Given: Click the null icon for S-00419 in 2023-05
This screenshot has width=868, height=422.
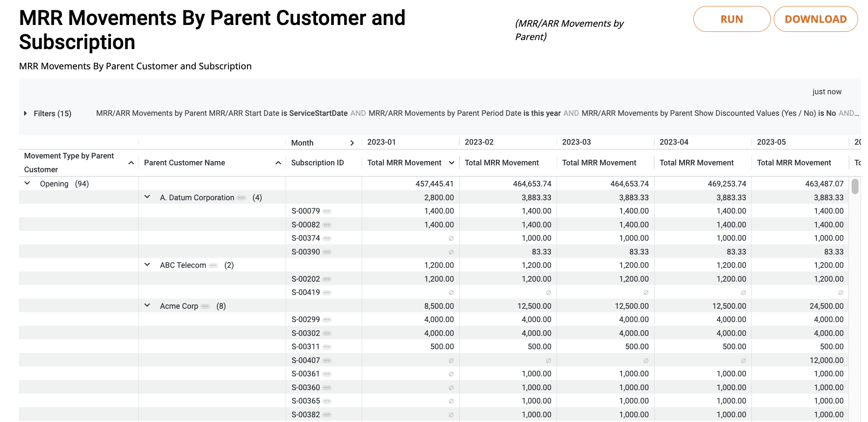Looking at the screenshot, I should pos(840,292).
